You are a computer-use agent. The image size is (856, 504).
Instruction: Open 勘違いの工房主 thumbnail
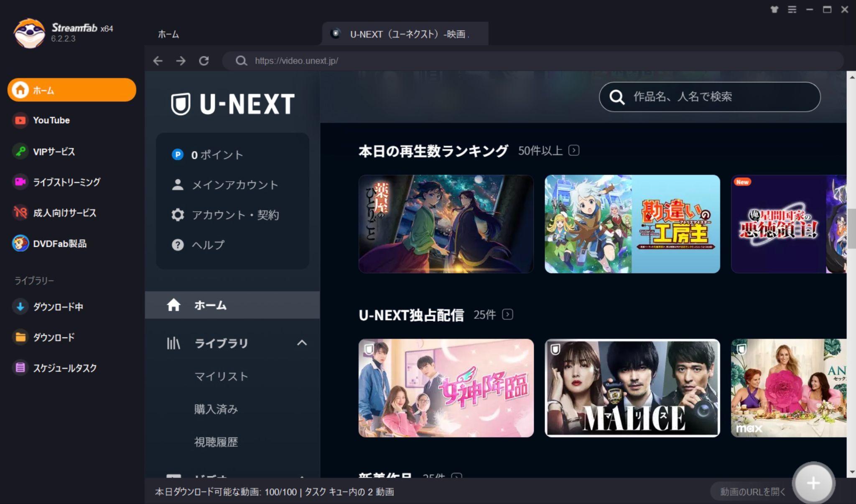(x=632, y=224)
